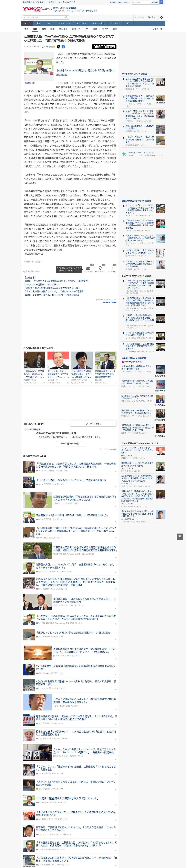
Task: Open video ranking item 「陳謝します」千葉・船橋市アパート
Action: point(140,284)
